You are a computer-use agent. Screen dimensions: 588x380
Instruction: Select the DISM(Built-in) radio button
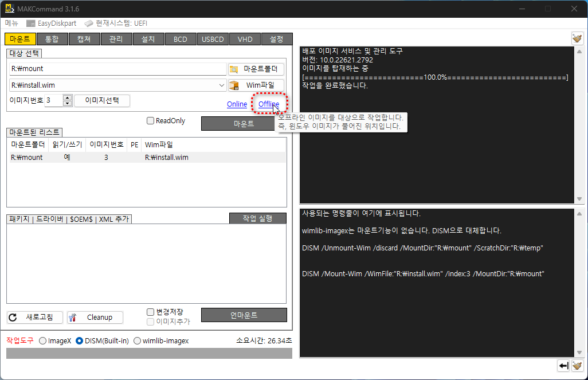pyautogui.click(x=79, y=340)
